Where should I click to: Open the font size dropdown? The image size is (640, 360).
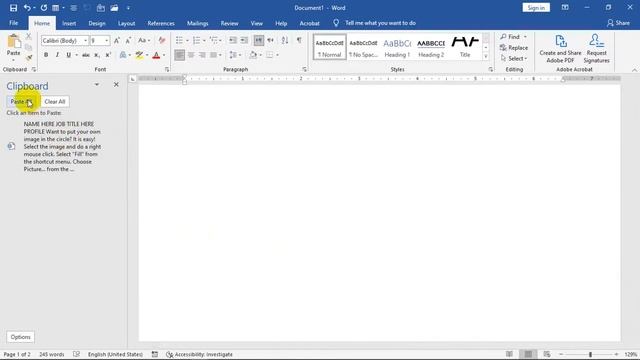click(107, 40)
